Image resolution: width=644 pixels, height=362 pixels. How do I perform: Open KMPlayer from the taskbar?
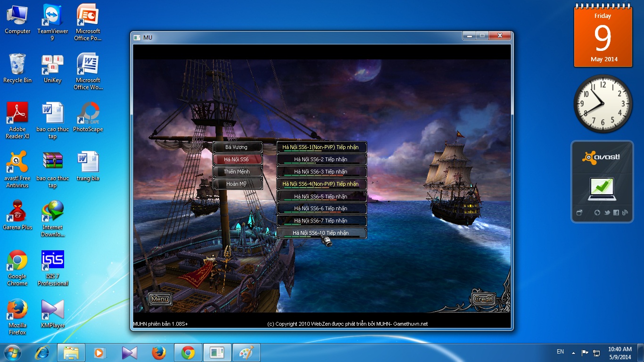[x=129, y=353]
